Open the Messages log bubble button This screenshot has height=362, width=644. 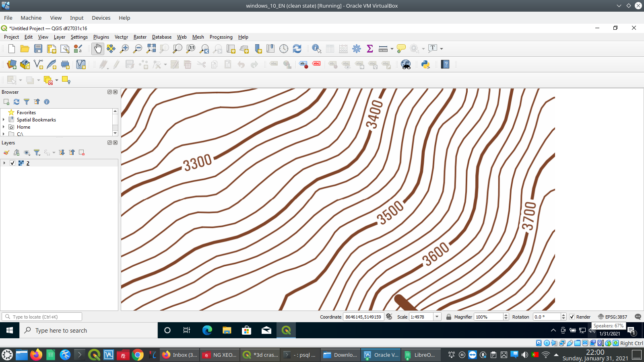[x=638, y=317]
